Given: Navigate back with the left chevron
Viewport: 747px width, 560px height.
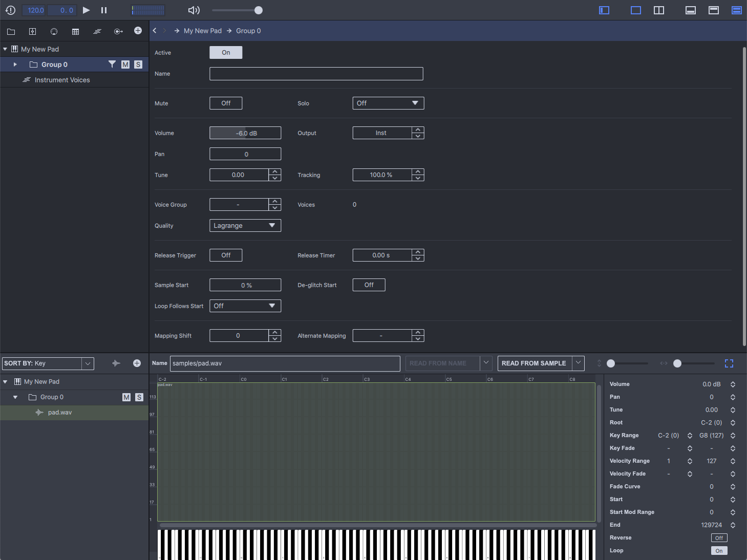Looking at the screenshot, I should coord(155,31).
